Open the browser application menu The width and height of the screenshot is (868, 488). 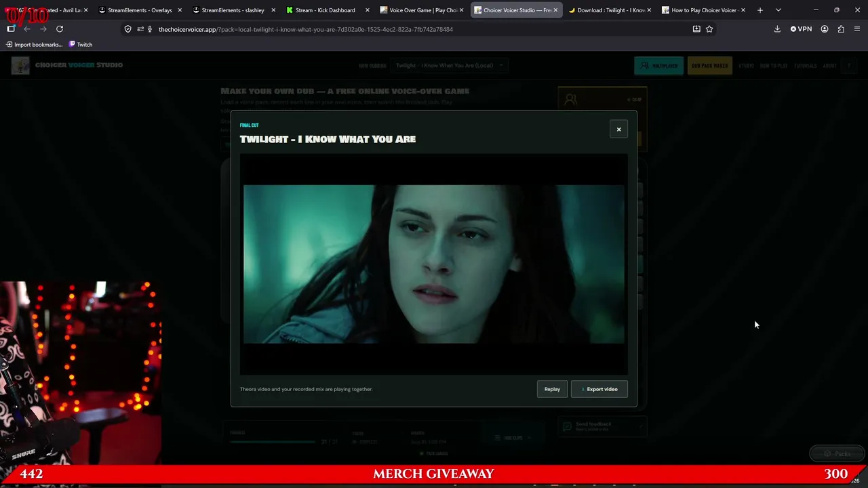(x=857, y=29)
